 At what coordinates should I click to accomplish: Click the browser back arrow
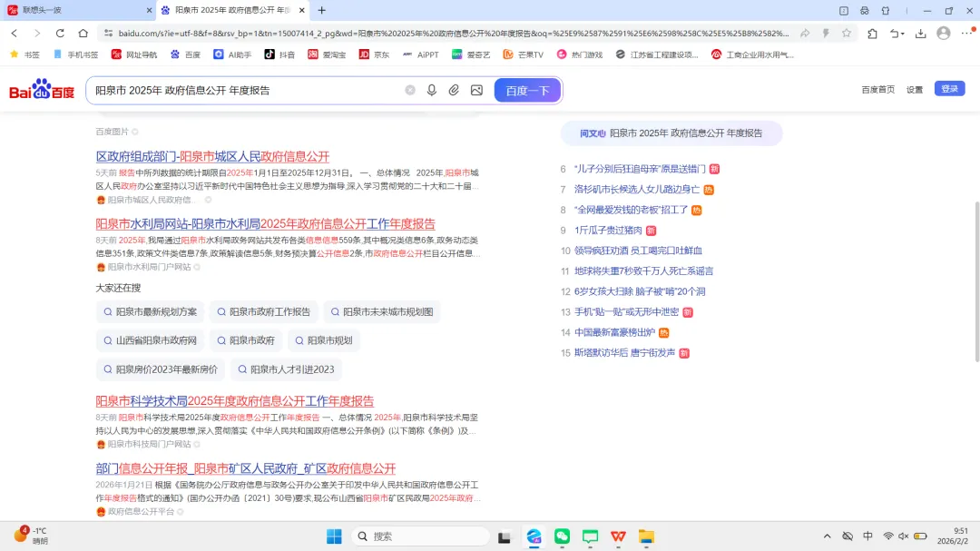[15, 34]
